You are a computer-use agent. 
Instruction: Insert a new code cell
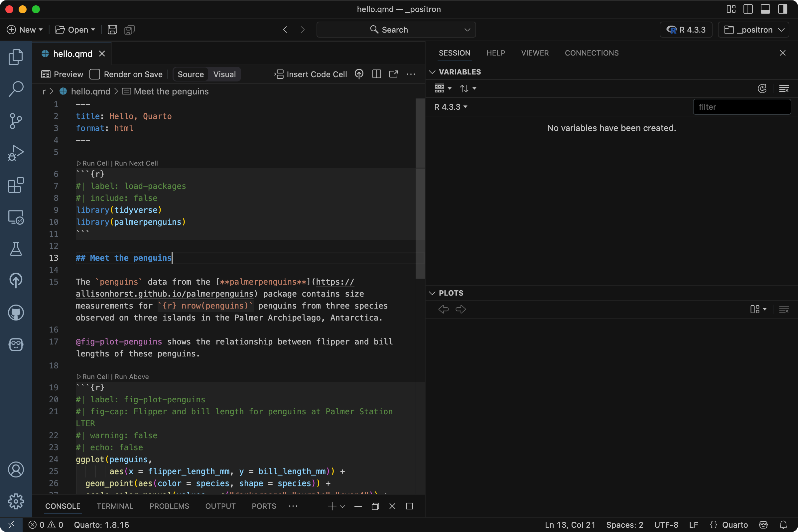(x=311, y=74)
